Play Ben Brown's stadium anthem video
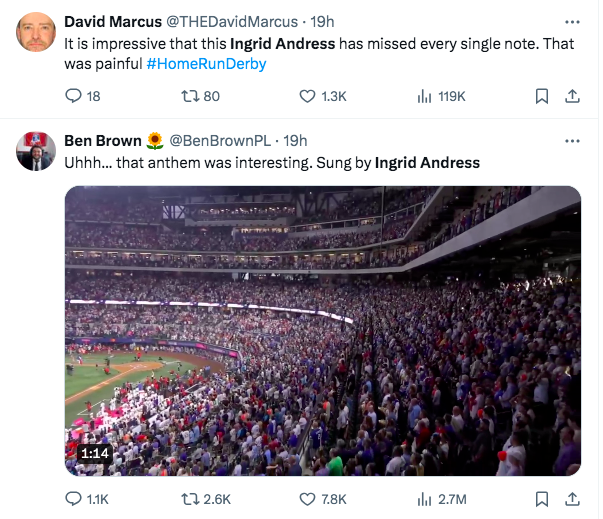This screenshot has height=519, width=603. point(323,331)
